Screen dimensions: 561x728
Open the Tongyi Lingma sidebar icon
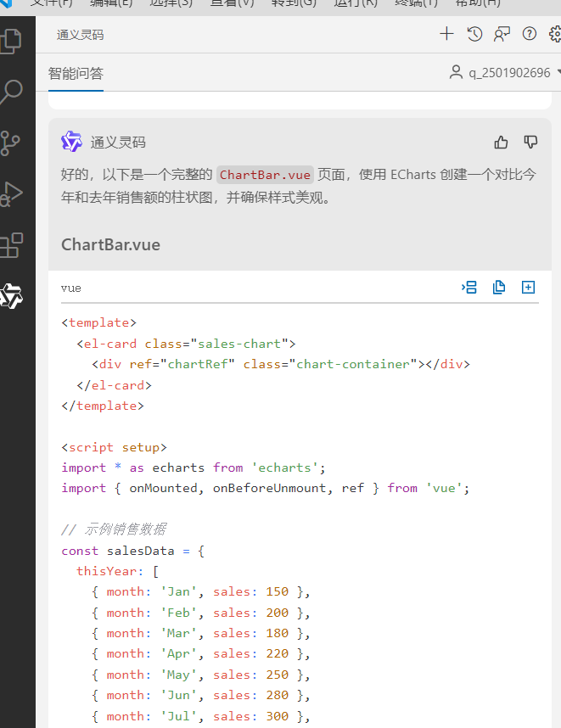pyautogui.click(x=10, y=296)
